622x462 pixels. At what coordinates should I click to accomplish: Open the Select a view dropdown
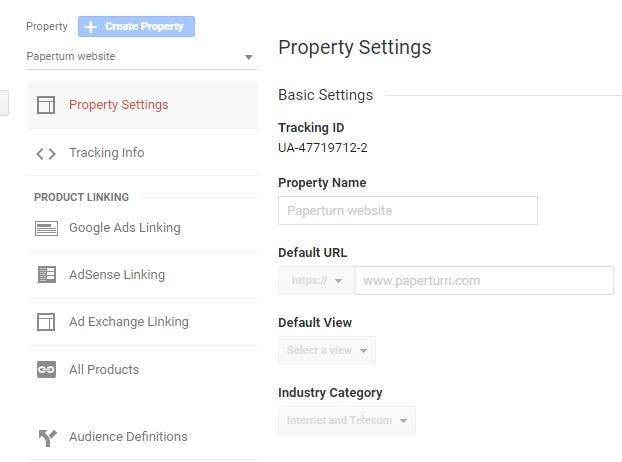coord(326,351)
